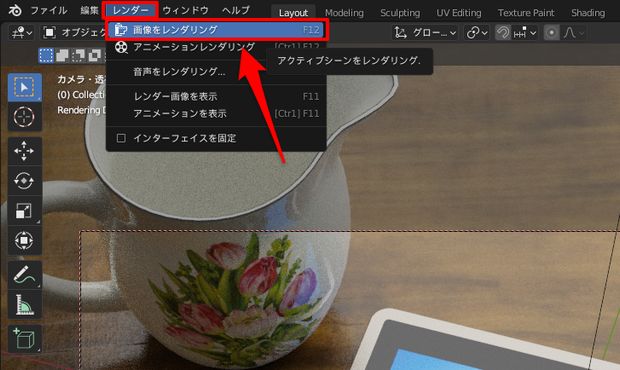Choose 音声をレンダリング menu entry

pos(179,72)
